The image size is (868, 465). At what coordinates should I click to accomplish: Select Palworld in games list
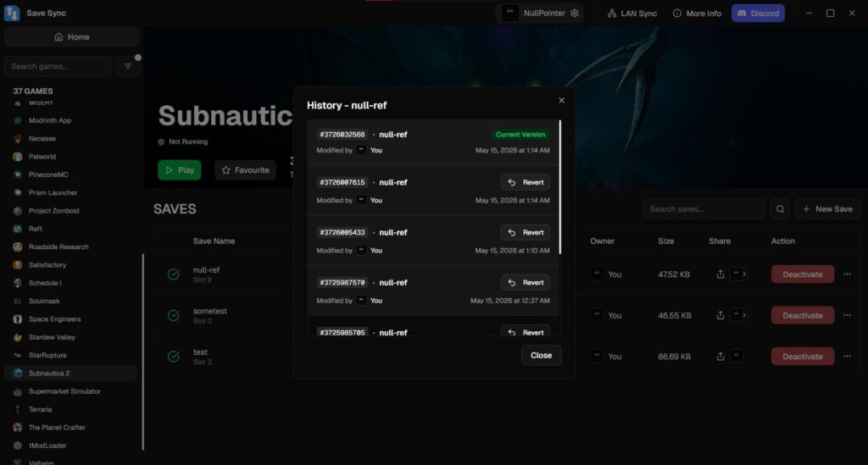point(71,157)
